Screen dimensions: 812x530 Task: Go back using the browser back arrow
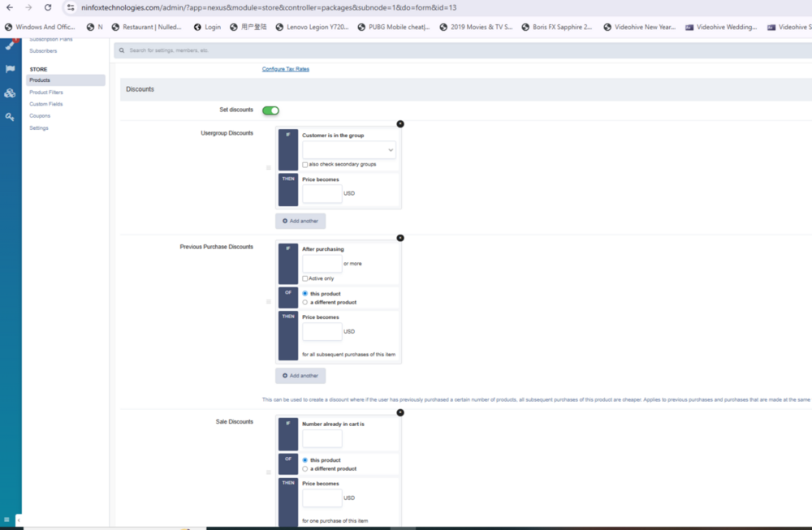9,8
